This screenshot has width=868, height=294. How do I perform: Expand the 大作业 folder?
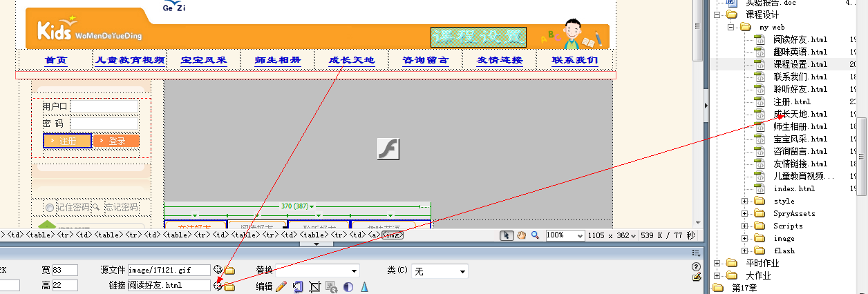pyautogui.click(x=717, y=275)
